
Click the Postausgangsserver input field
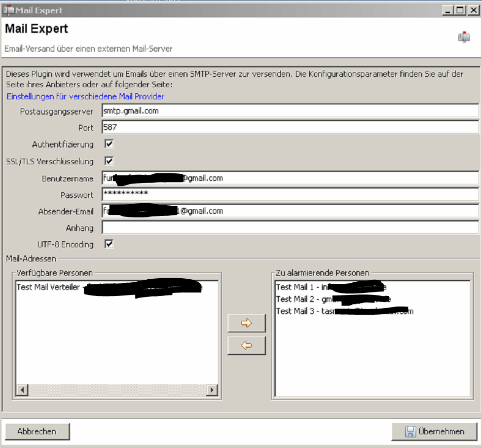290,110
